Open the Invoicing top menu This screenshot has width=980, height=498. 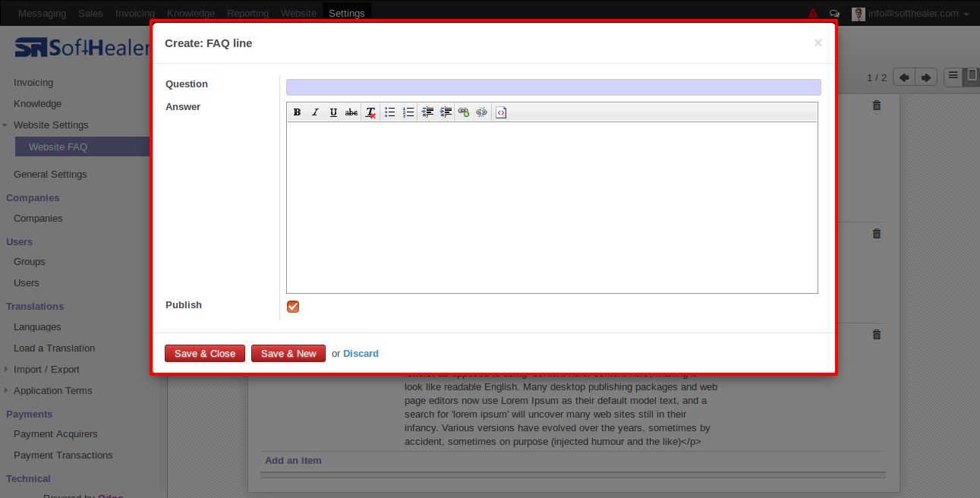tap(135, 13)
